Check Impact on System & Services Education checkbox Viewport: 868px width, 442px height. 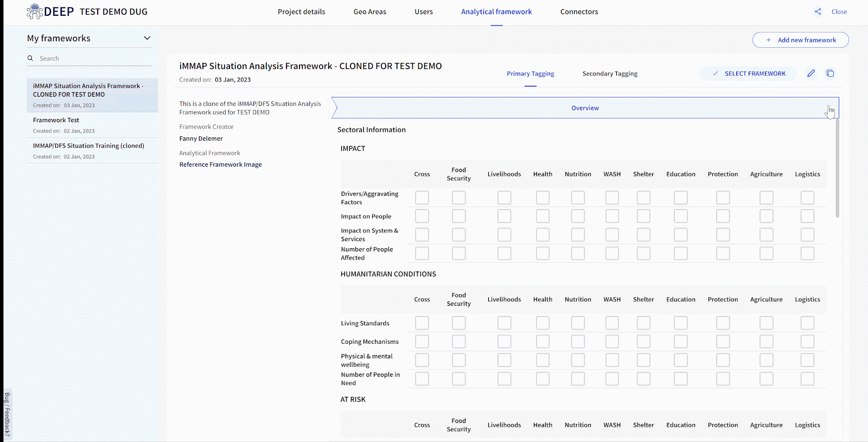pyautogui.click(x=681, y=235)
